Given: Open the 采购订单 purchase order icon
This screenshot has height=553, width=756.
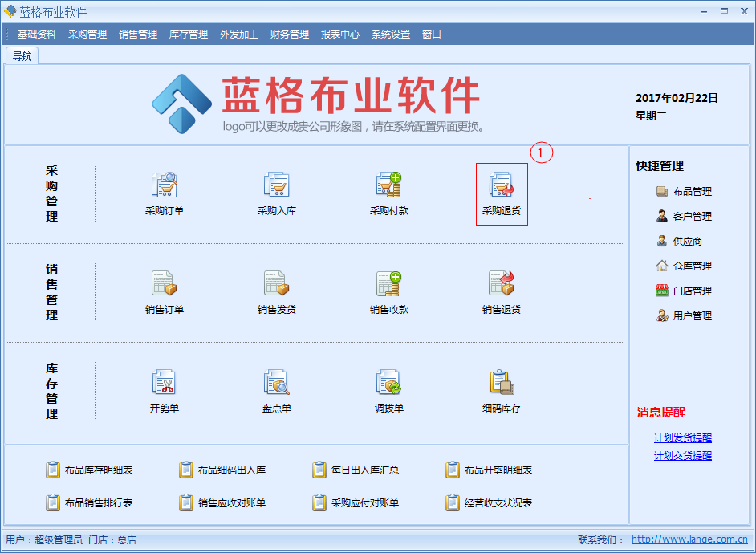Looking at the screenshot, I should pos(165,185).
